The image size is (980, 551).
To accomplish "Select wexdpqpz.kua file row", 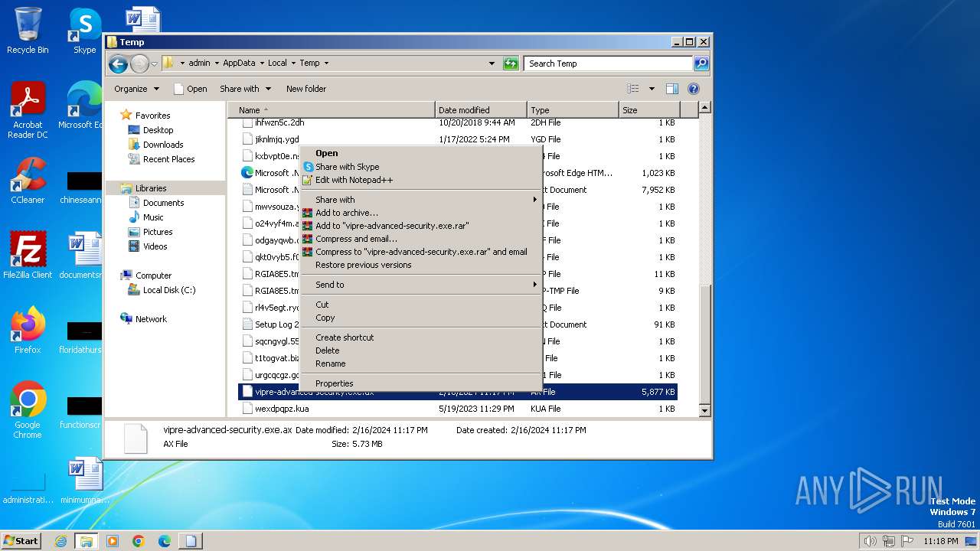I will pyautogui.click(x=457, y=409).
